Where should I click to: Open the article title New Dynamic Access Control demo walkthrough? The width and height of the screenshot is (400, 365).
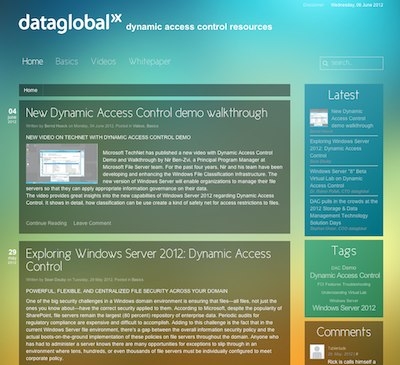146,113
